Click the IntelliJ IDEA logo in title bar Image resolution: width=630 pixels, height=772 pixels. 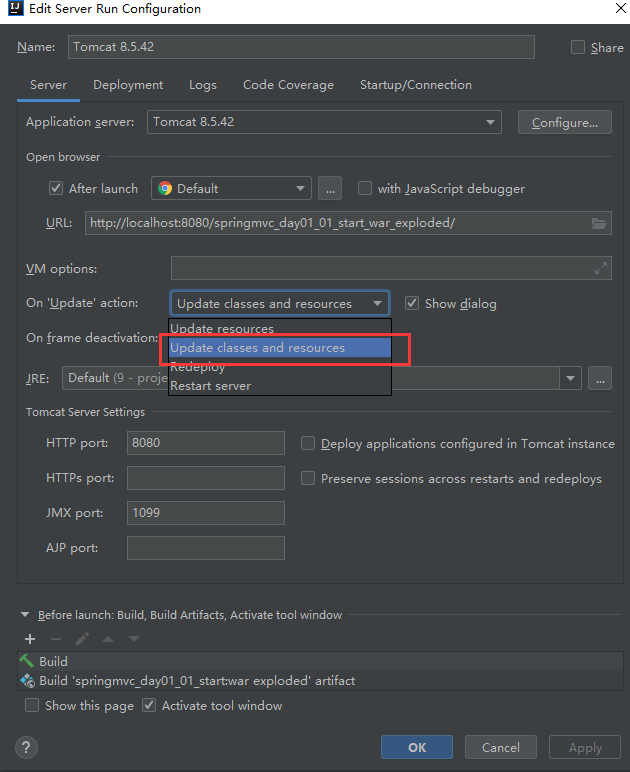[x=16, y=8]
